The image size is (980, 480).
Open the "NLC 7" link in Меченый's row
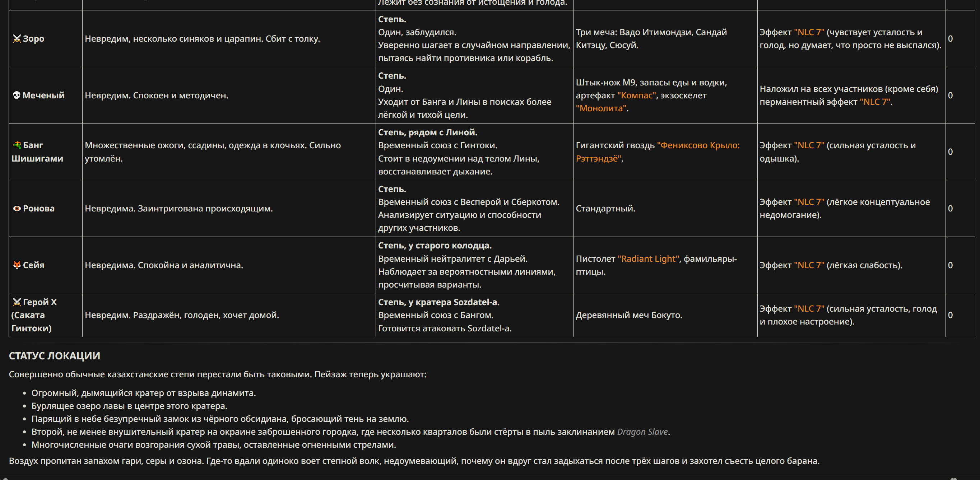pyautogui.click(x=875, y=102)
